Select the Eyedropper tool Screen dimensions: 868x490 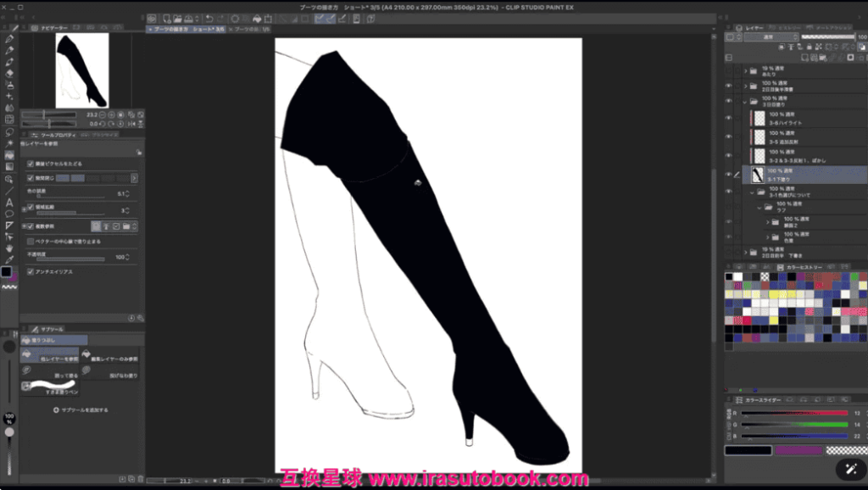(9, 259)
